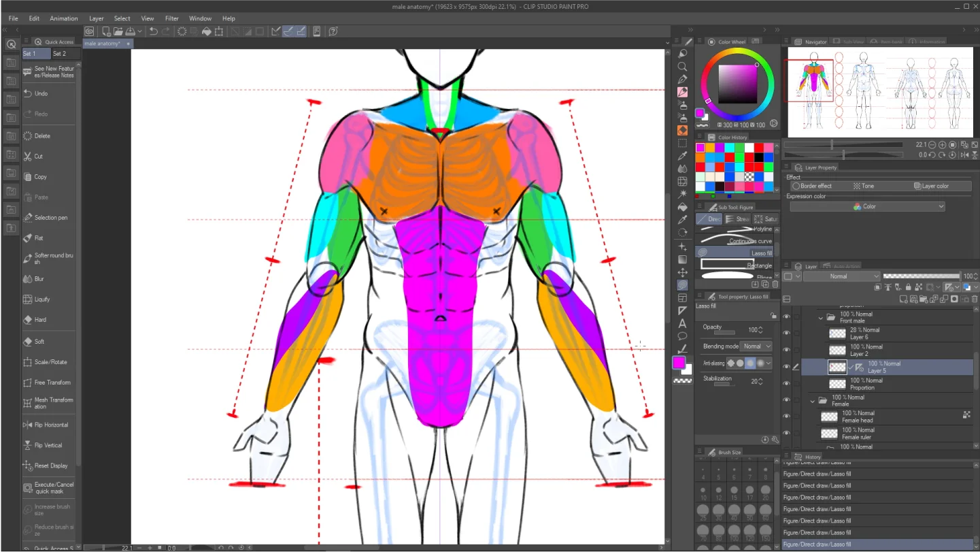Click Flip Horizontal in Quick Access

pos(49,425)
